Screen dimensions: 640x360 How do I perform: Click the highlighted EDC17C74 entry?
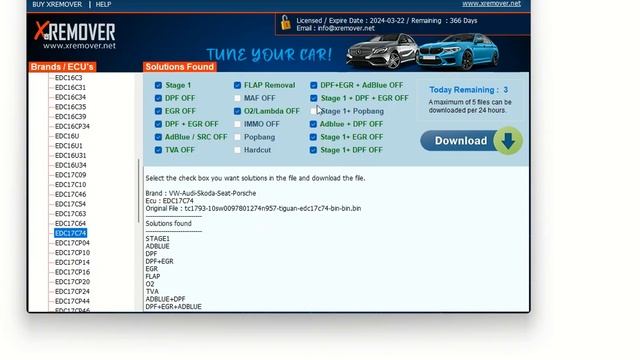coord(70,233)
